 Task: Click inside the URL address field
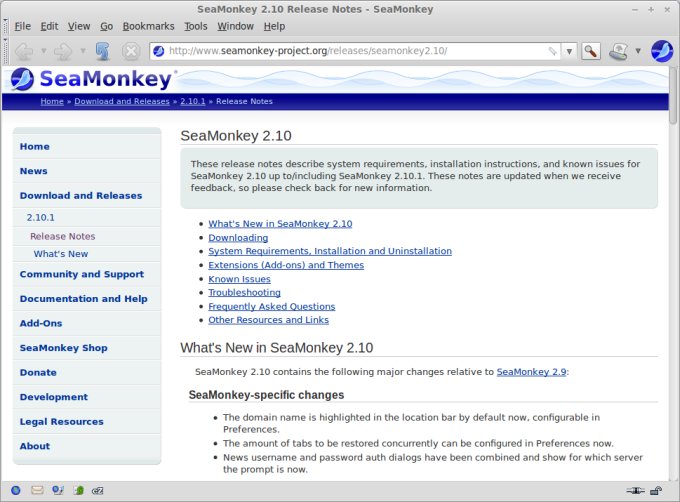click(x=350, y=51)
